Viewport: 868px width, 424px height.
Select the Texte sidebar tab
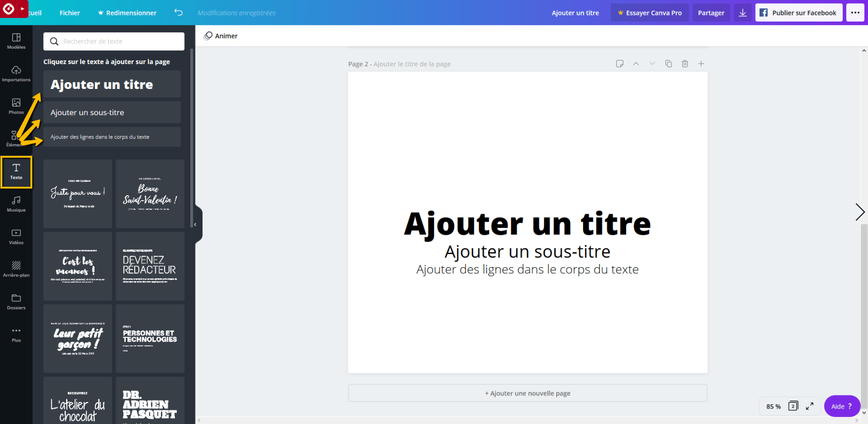(x=16, y=172)
